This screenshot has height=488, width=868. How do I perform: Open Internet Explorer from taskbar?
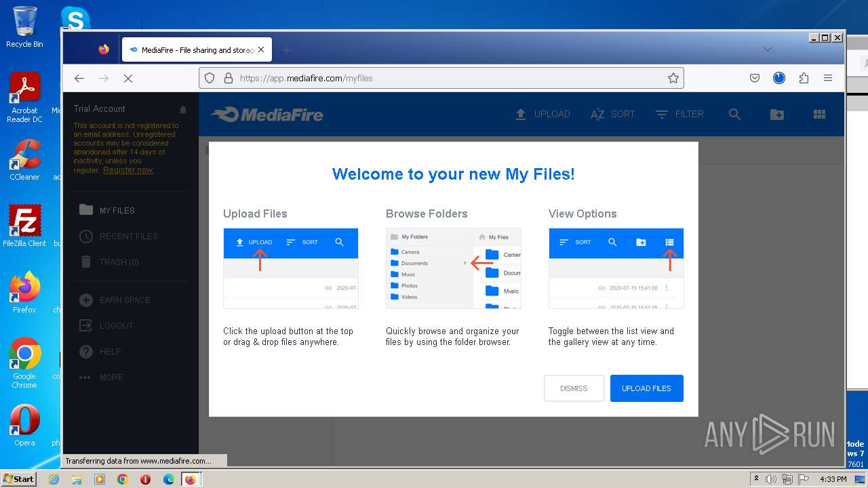(54, 479)
